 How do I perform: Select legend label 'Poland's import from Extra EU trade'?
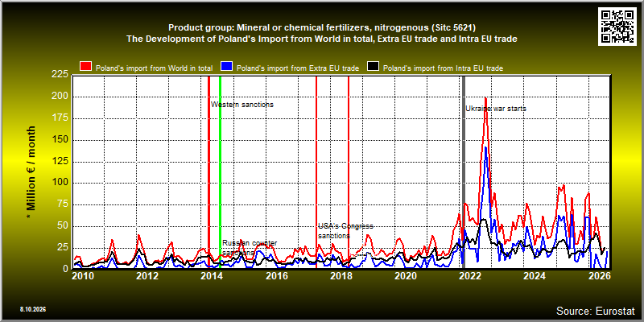(298, 68)
